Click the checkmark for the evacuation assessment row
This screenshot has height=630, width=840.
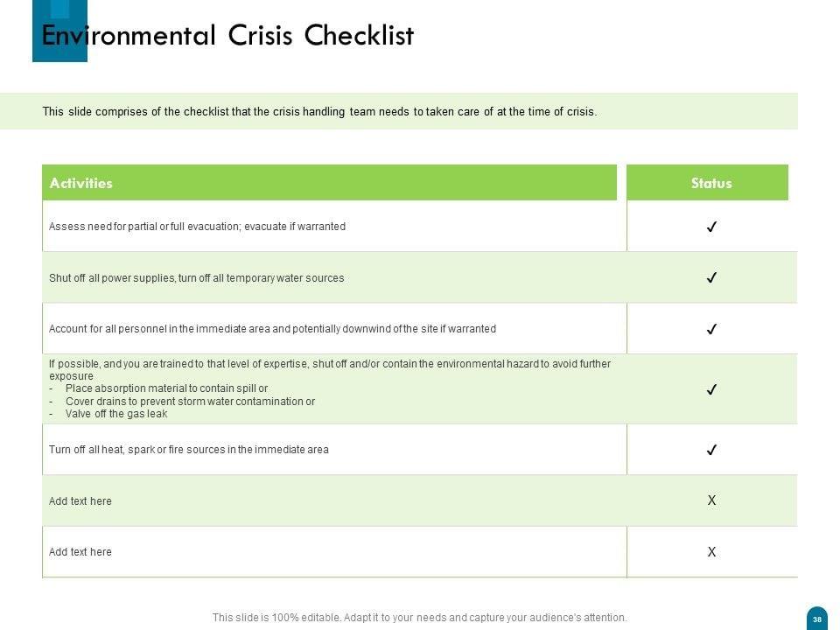[x=711, y=227]
